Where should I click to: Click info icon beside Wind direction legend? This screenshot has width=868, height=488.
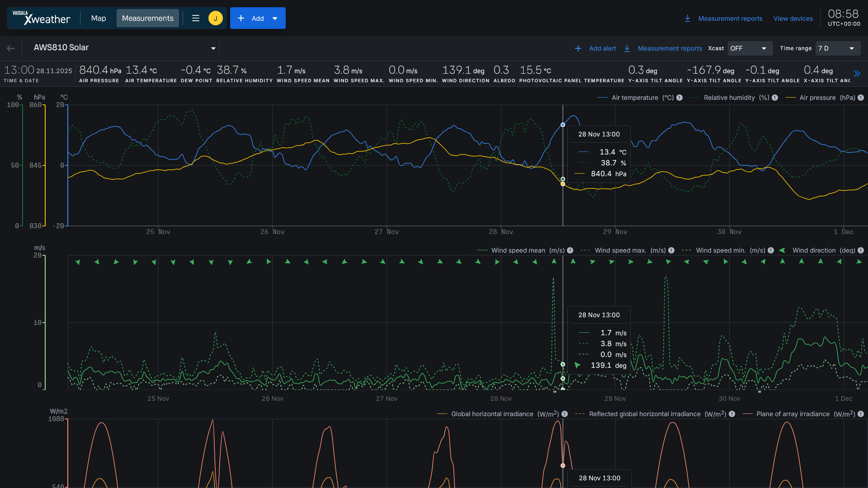[x=861, y=250]
